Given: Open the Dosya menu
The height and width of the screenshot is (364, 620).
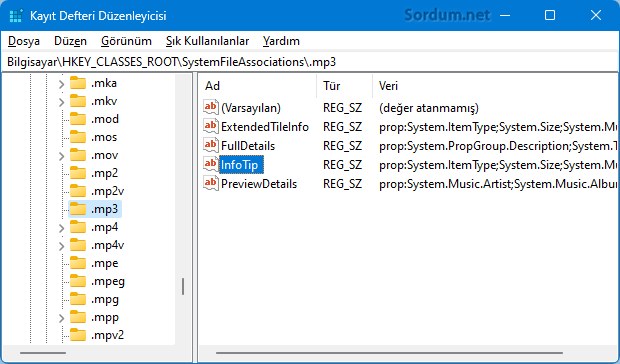Looking at the screenshot, I should pos(24,41).
